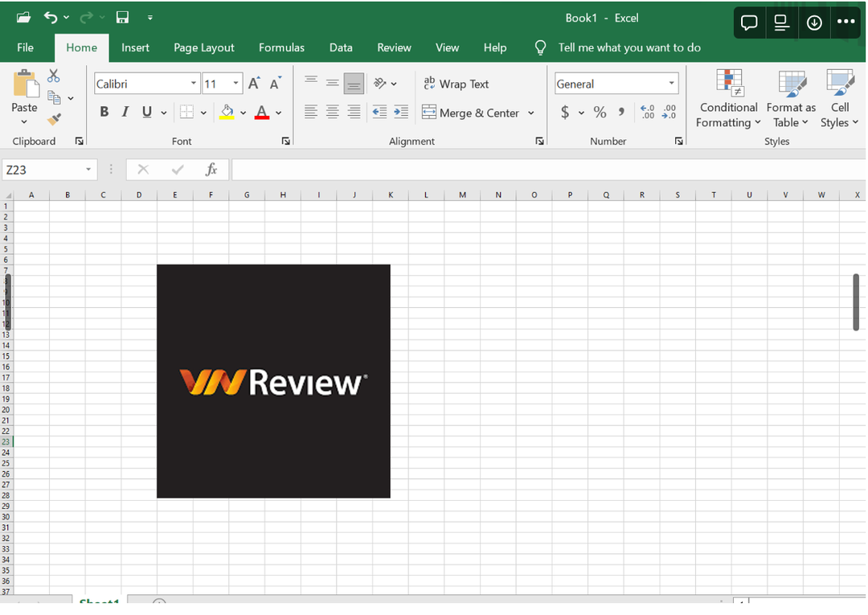
Task: Click the Save icon in title bar
Action: (122, 18)
